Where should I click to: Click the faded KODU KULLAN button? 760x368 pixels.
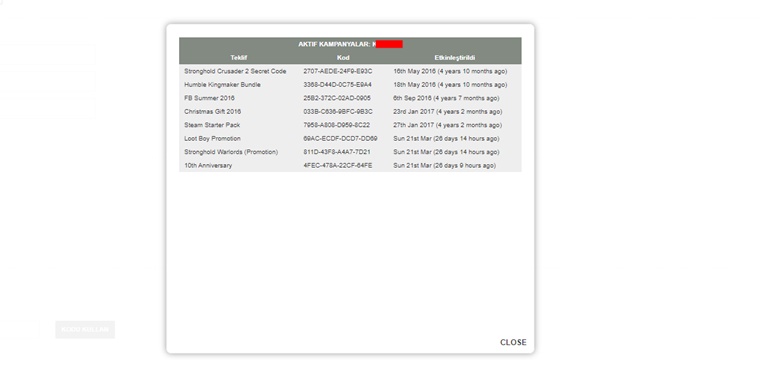85,330
